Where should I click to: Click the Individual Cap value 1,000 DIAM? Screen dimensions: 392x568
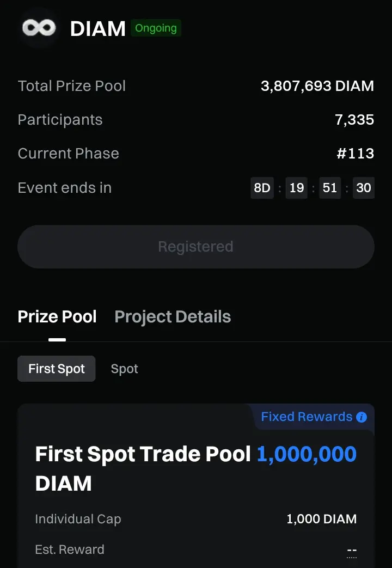(321, 519)
